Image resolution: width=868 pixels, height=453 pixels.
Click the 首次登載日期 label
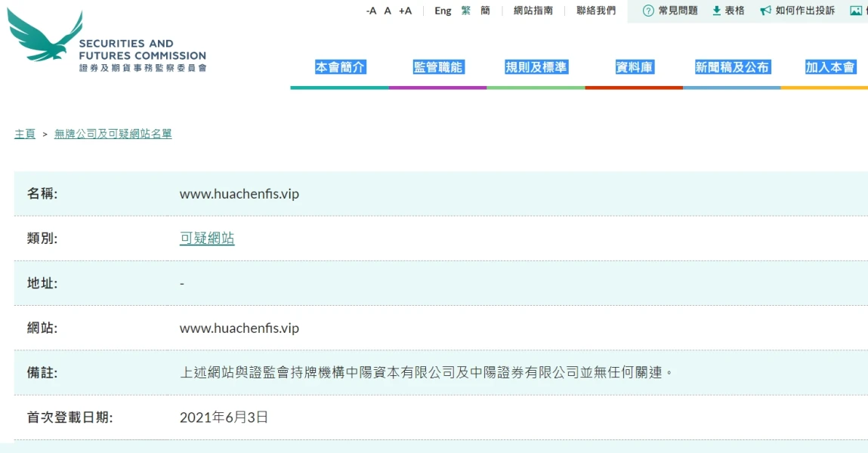70,417
